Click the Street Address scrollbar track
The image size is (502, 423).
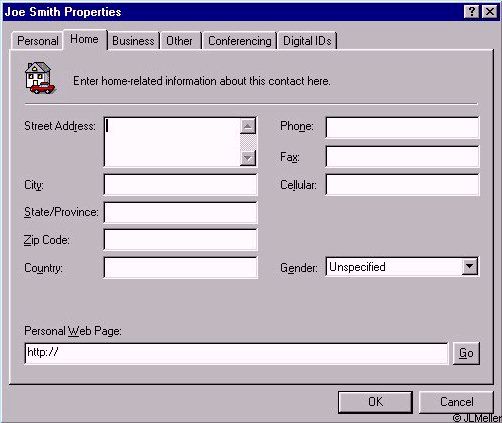(x=248, y=142)
